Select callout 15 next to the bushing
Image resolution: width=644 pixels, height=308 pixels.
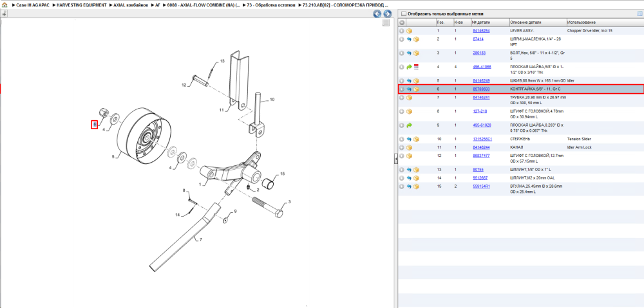pyautogui.click(x=282, y=174)
